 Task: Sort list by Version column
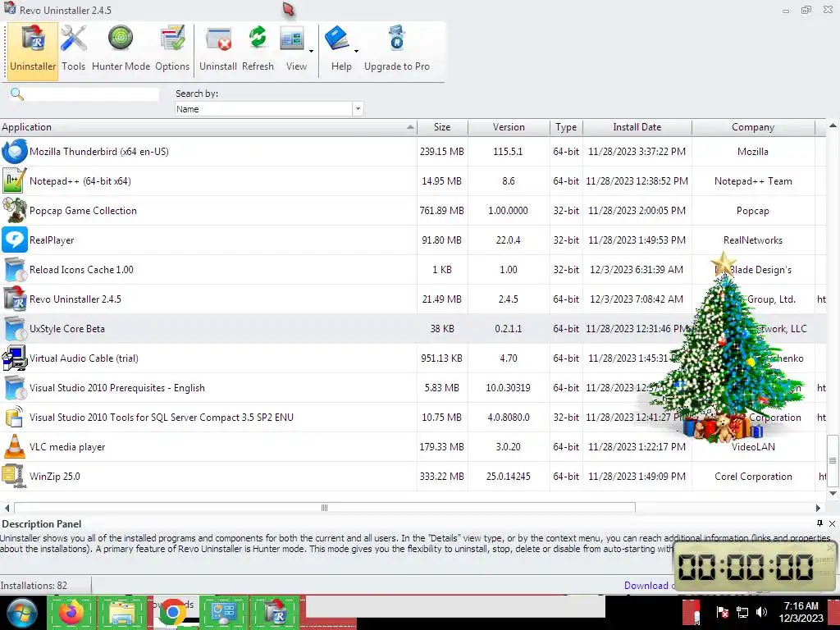click(509, 127)
